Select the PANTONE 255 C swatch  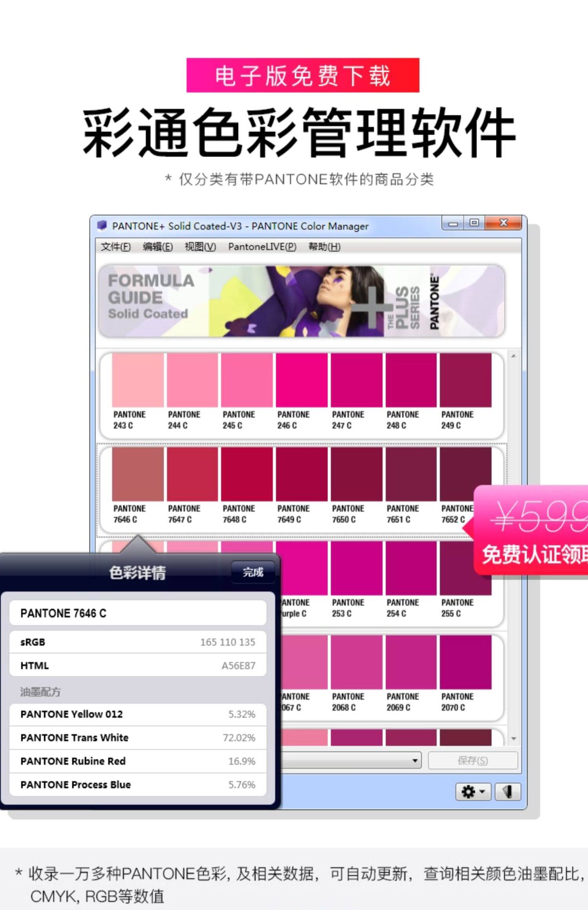(x=466, y=568)
